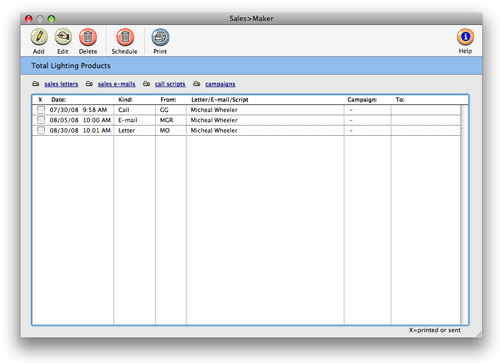Check the box for 08/30/08 Letter row
The width and height of the screenshot is (500, 363).
point(41,130)
